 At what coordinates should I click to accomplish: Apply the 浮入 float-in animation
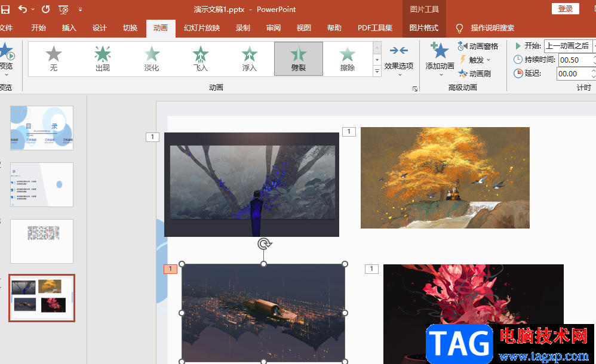(250, 59)
